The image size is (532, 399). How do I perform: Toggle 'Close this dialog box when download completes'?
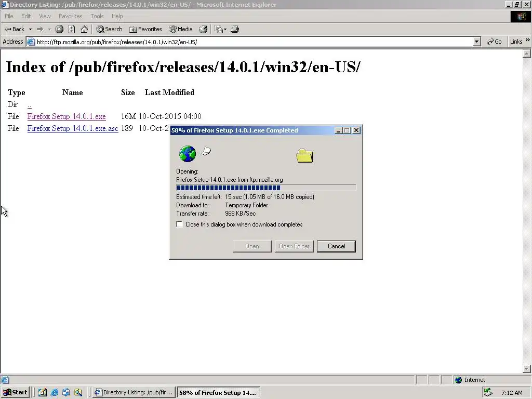click(x=179, y=224)
